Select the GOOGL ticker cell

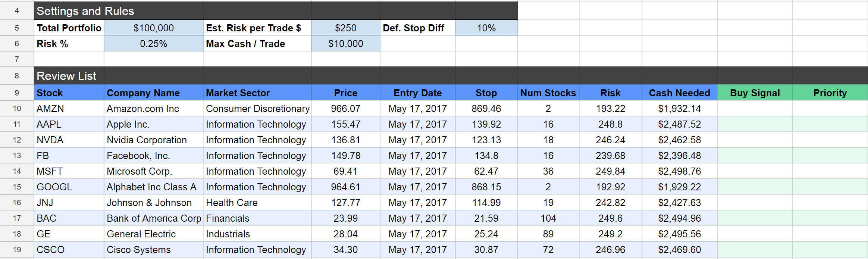pos(69,187)
